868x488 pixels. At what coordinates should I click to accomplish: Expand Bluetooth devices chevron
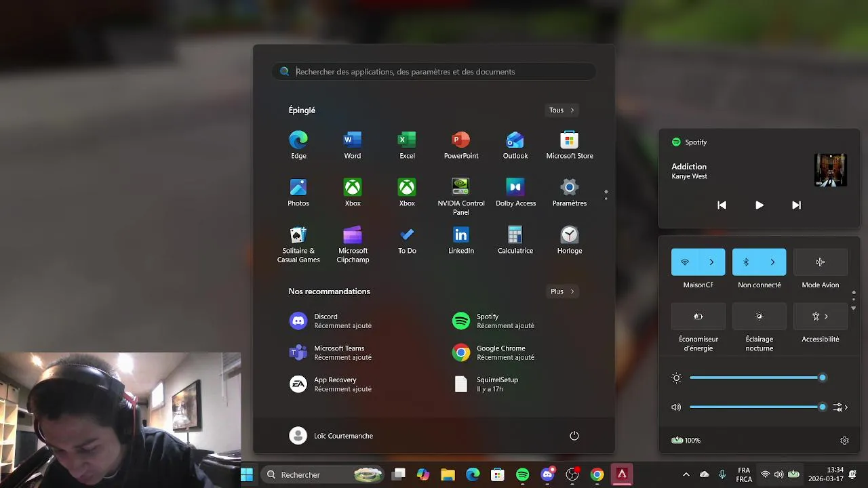773,262
